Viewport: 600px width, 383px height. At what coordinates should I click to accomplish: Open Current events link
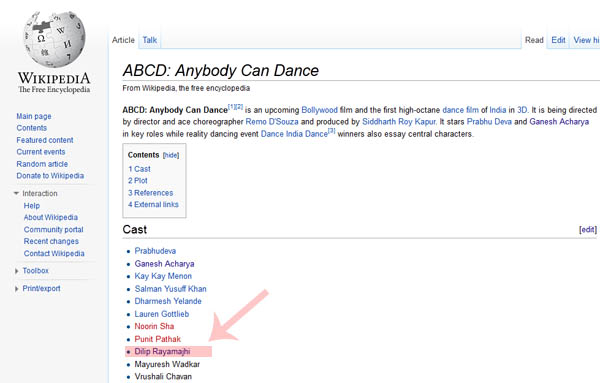pos(41,152)
